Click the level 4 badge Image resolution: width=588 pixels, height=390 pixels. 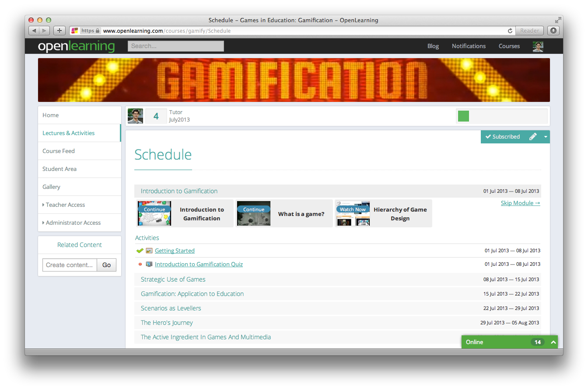tap(156, 116)
